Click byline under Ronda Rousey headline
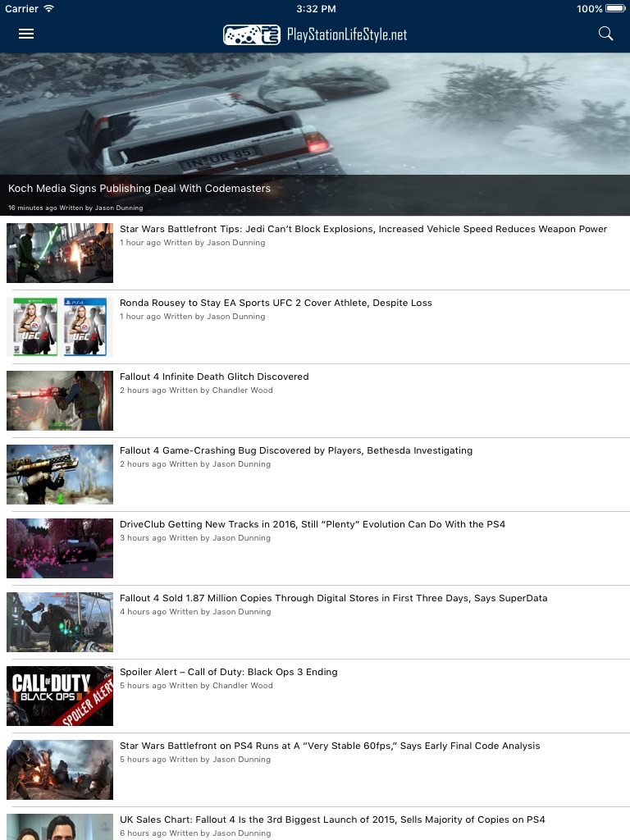The width and height of the screenshot is (630, 840). 192,317
